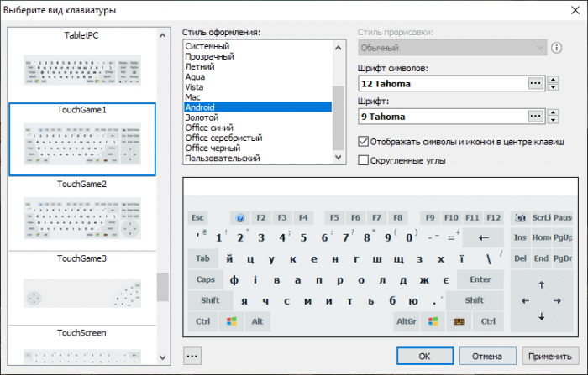
Task: Click the print screen camera key in preview
Action: pyautogui.click(x=521, y=217)
